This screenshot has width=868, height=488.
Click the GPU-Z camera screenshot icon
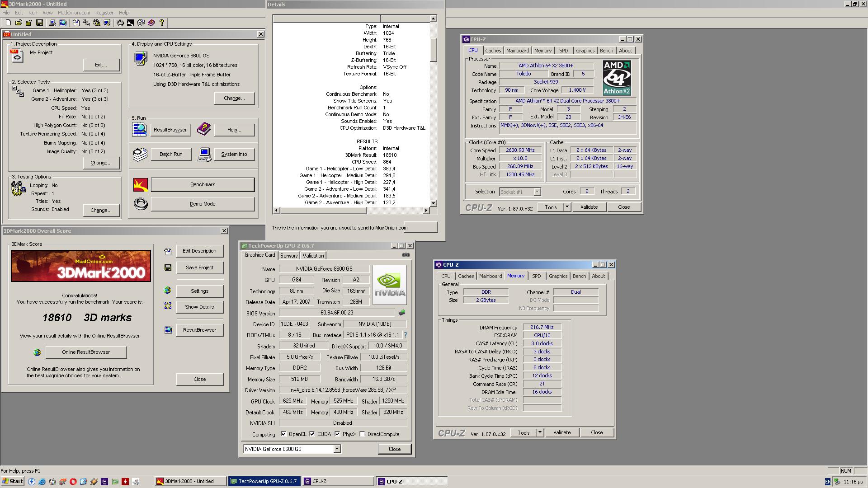click(406, 255)
